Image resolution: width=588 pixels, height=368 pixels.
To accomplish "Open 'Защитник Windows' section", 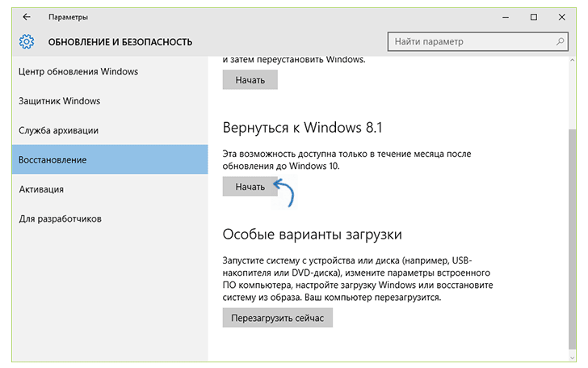I will pyautogui.click(x=110, y=101).
